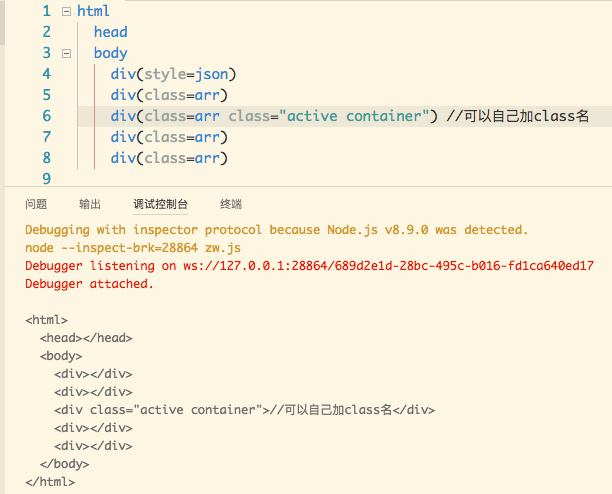
Task: Select line number 2 in the gutter
Action: click(46, 32)
